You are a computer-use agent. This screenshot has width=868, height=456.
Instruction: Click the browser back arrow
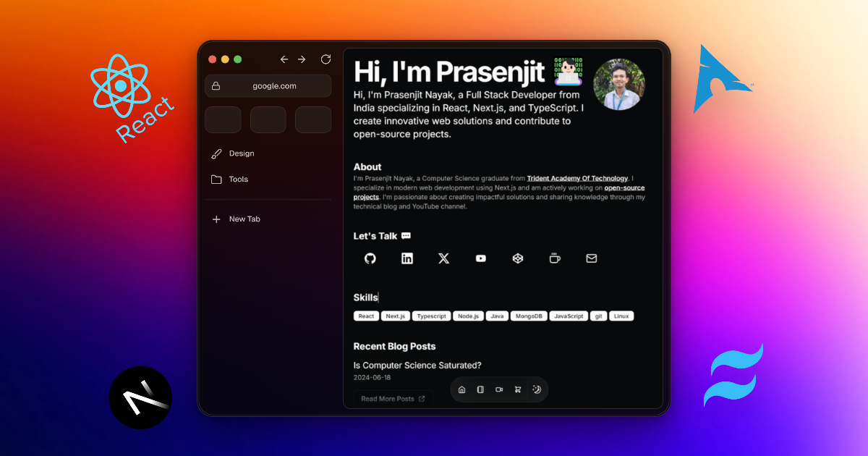click(284, 59)
